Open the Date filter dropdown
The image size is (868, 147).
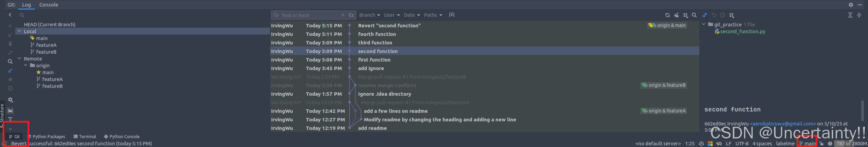pyautogui.click(x=411, y=15)
